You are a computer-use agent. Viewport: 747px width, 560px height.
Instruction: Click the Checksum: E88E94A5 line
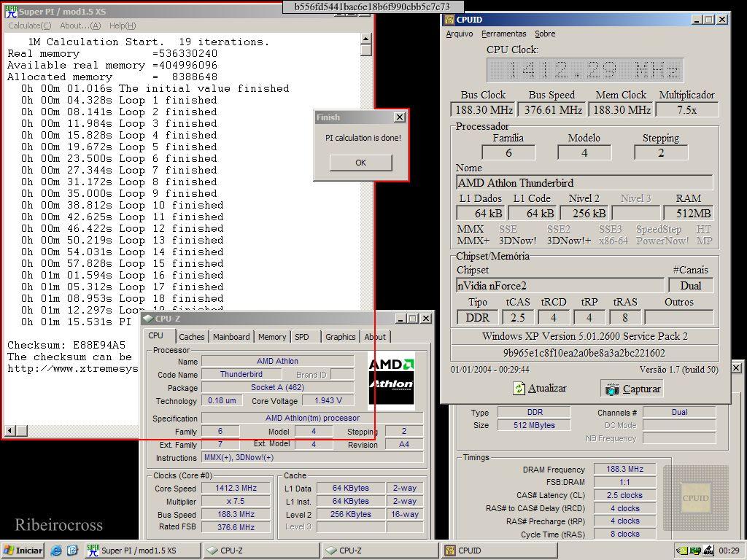click(66, 345)
